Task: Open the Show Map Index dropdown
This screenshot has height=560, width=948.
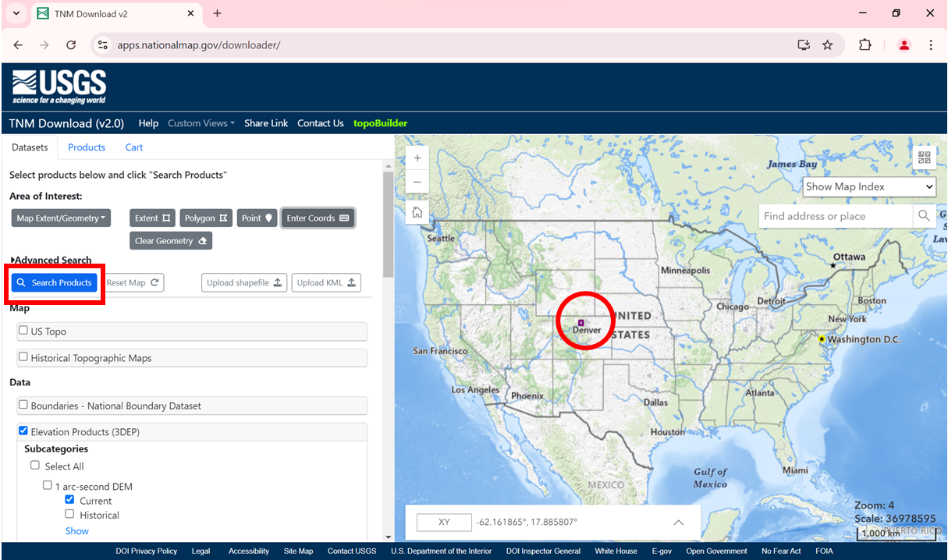Action: coord(869,186)
